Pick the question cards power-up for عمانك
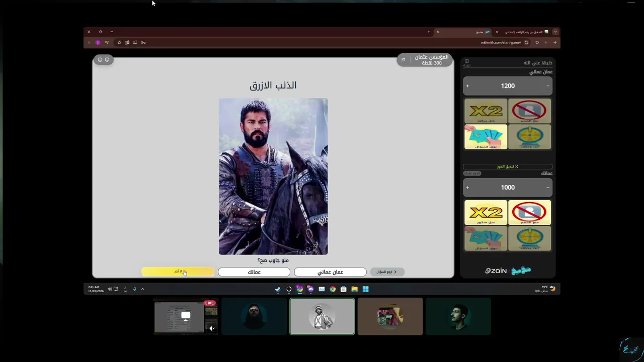This screenshot has width=644, height=362. click(x=486, y=238)
